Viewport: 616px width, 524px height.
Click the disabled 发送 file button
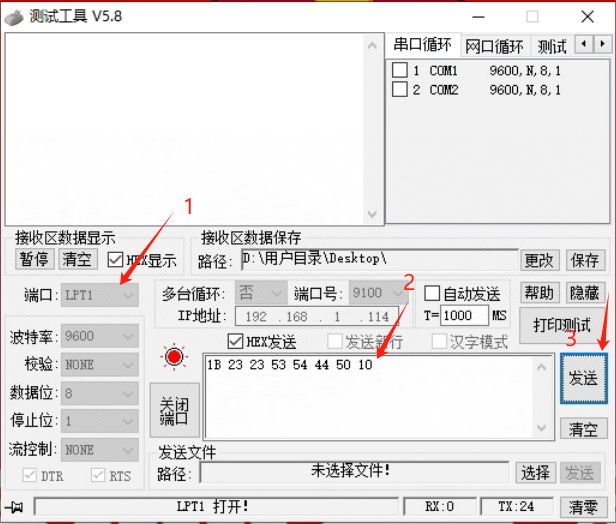580,473
